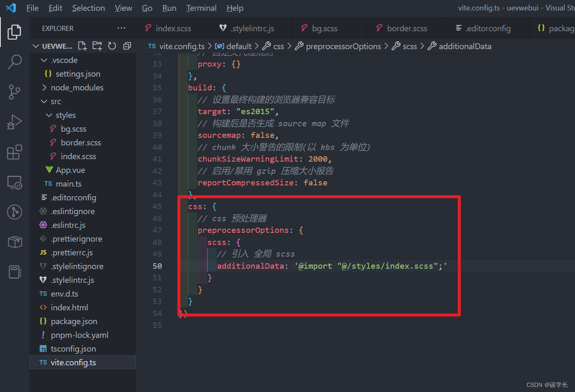This screenshot has width=575, height=392.
Task: Open tsconfig.json in the file tree
Action: (82, 349)
